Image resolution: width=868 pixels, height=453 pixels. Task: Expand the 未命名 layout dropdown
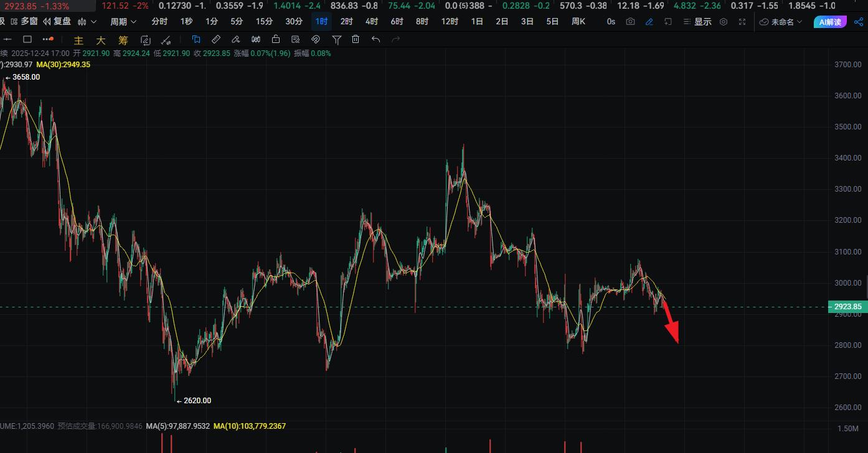coord(781,22)
